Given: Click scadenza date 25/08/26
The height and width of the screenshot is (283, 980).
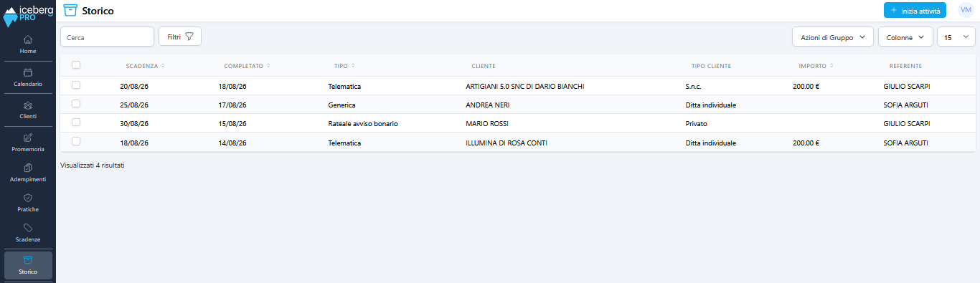Looking at the screenshot, I should click(x=134, y=105).
